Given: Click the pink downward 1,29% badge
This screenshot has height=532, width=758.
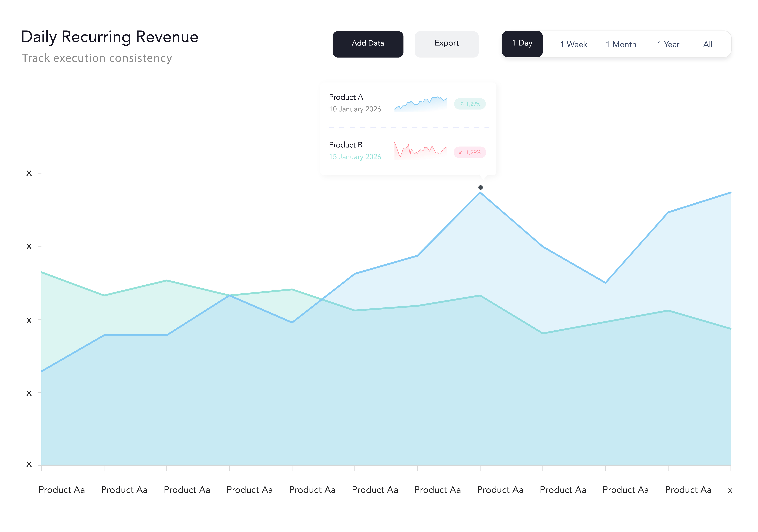Looking at the screenshot, I should tap(470, 152).
